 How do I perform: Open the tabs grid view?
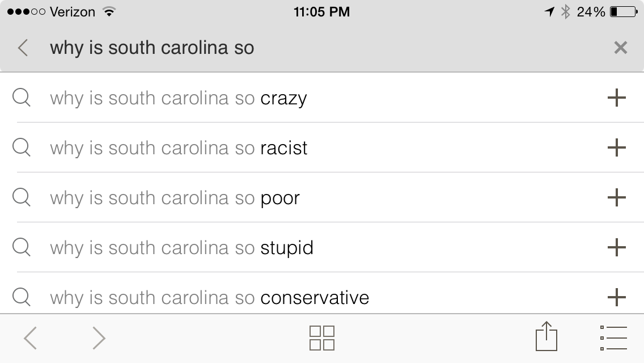(322, 338)
